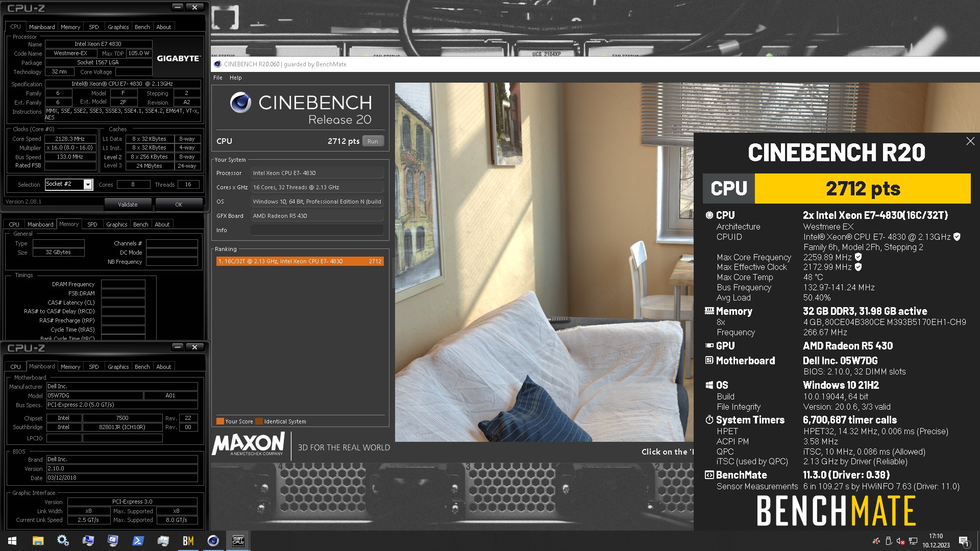Switch to BenchMate via its BM taskbar icon

tap(188, 541)
